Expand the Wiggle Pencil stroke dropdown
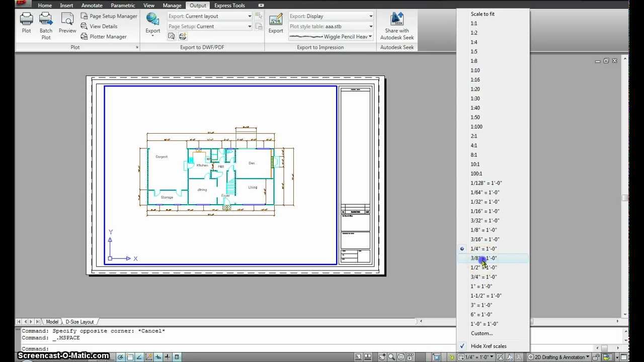The width and height of the screenshot is (644, 362). (331, 37)
